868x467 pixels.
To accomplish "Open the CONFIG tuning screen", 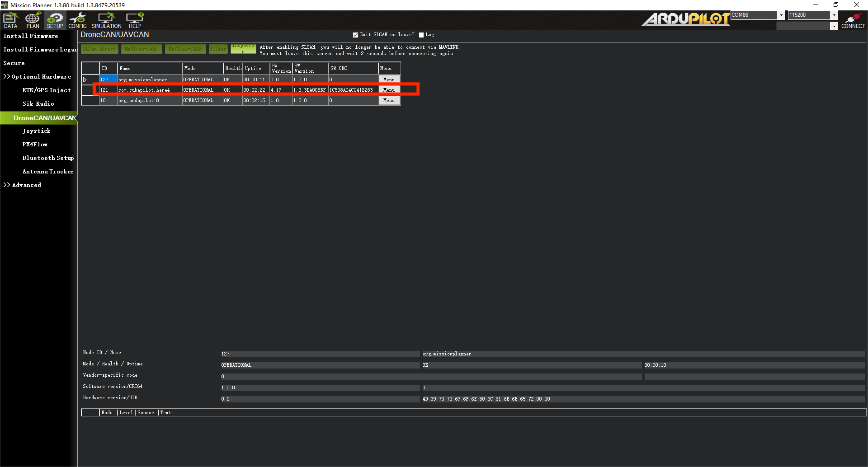I will pos(77,20).
